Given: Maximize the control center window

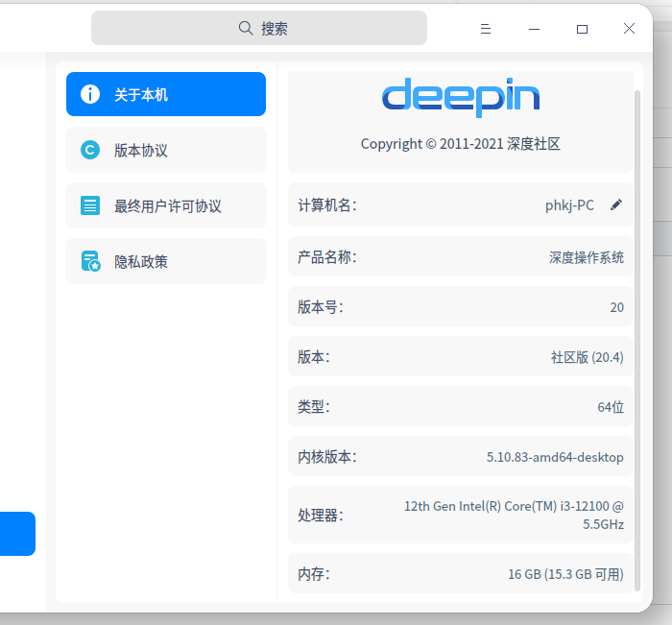Looking at the screenshot, I should (582, 29).
